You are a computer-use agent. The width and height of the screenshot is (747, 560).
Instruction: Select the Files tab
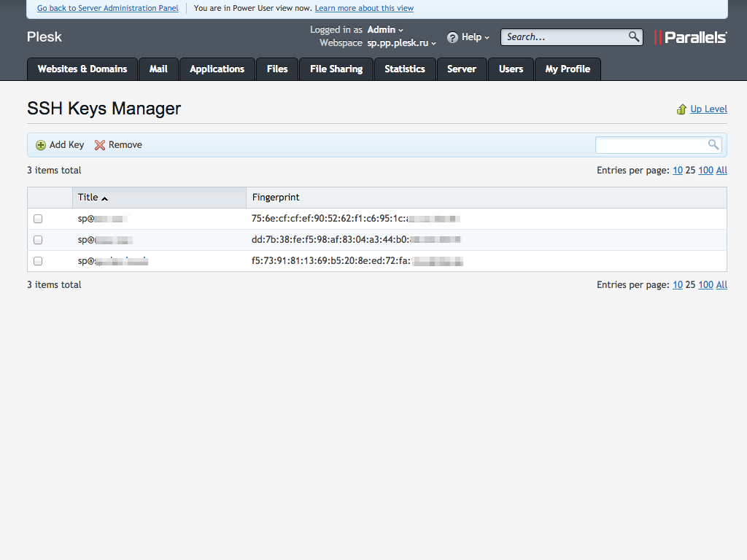click(277, 69)
